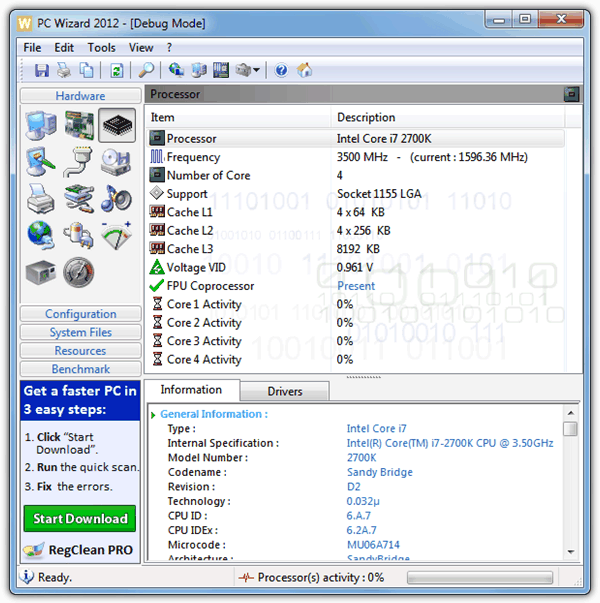This screenshot has height=603, width=600.
Task: Open the Edit menu
Action: [64, 48]
